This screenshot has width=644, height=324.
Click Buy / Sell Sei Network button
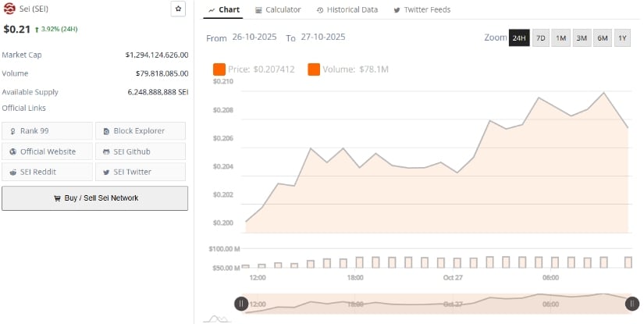(x=94, y=198)
